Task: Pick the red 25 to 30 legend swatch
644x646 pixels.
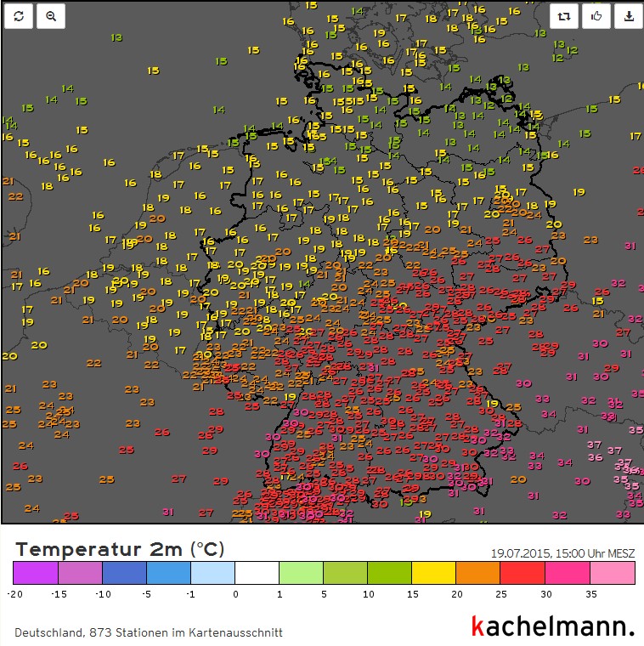Action: click(523, 573)
